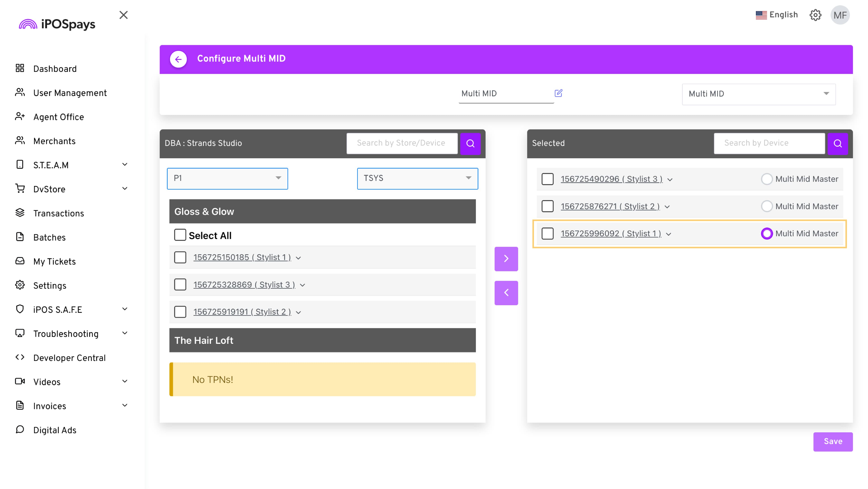Image resolution: width=868 pixels, height=489 pixels.
Task: Click the iPOS S.A.F.E shield icon
Action: [20, 309]
